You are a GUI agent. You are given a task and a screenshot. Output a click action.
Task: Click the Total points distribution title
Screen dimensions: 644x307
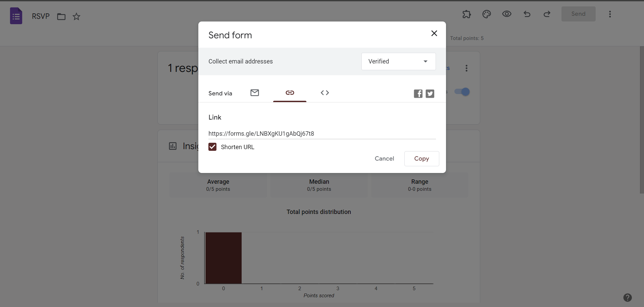319,212
